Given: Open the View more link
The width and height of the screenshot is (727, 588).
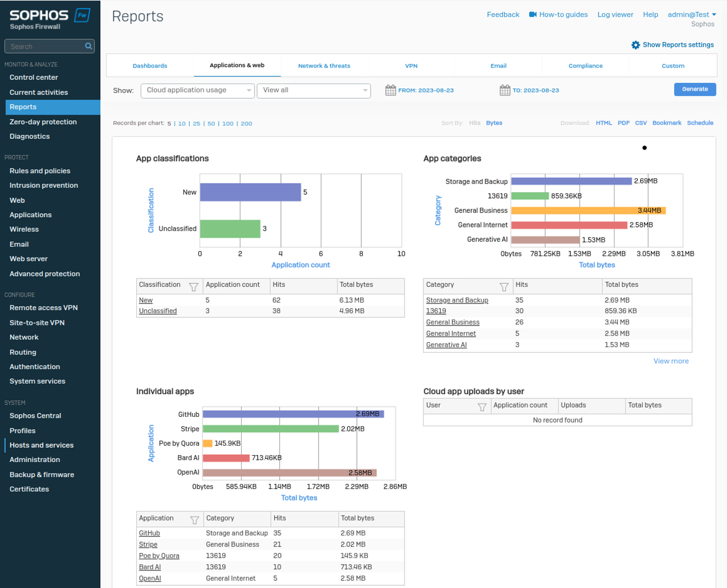Looking at the screenshot, I should (x=670, y=361).
